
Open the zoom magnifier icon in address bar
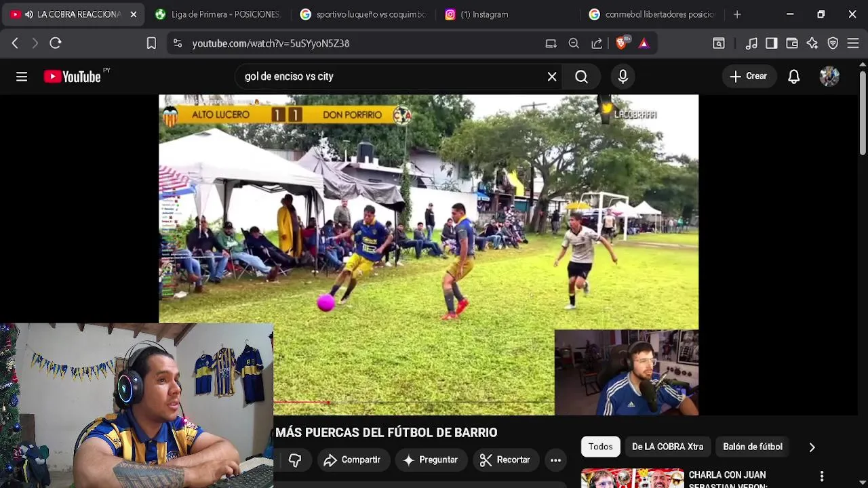[574, 43]
